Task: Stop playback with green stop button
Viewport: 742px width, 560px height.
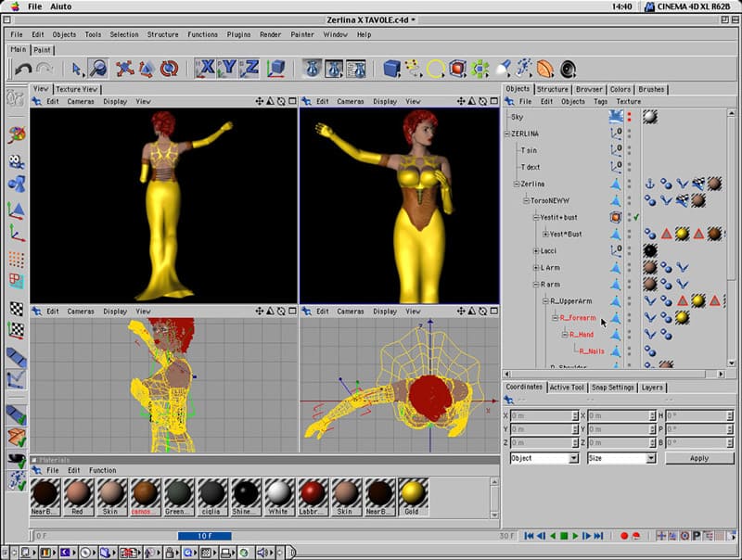Action: [564, 536]
